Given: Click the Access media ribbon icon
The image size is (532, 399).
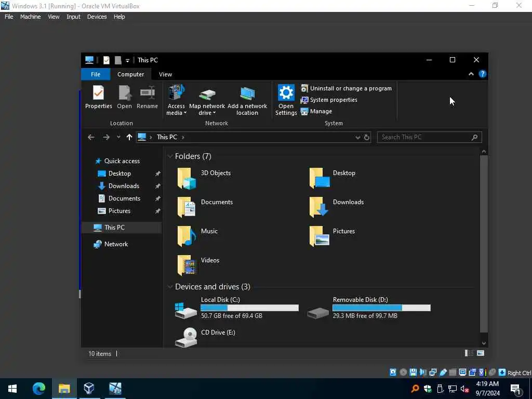Looking at the screenshot, I should click(177, 93).
